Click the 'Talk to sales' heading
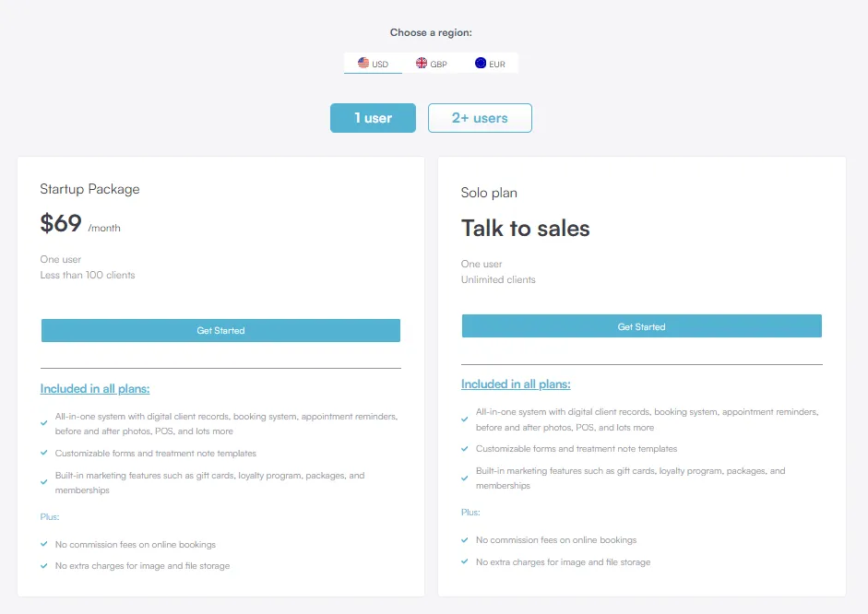The width and height of the screenshot is (868, 614). tap(525, 228)
